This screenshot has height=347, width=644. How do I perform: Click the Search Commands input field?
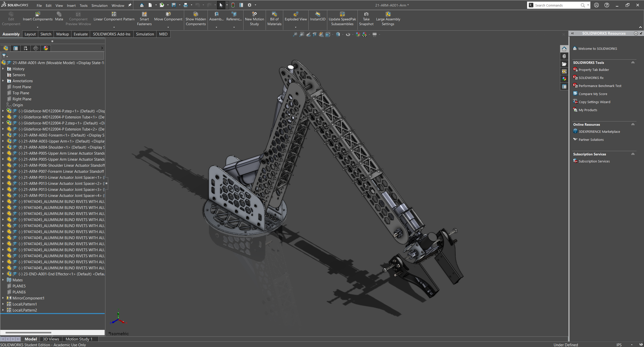(x=556, y=5)
